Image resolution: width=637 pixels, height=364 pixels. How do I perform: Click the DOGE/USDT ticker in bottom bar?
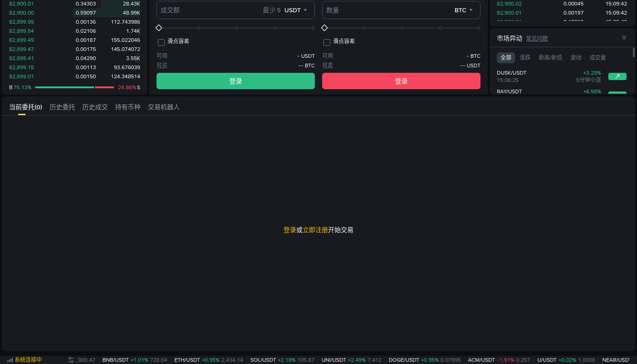(425, 360)
